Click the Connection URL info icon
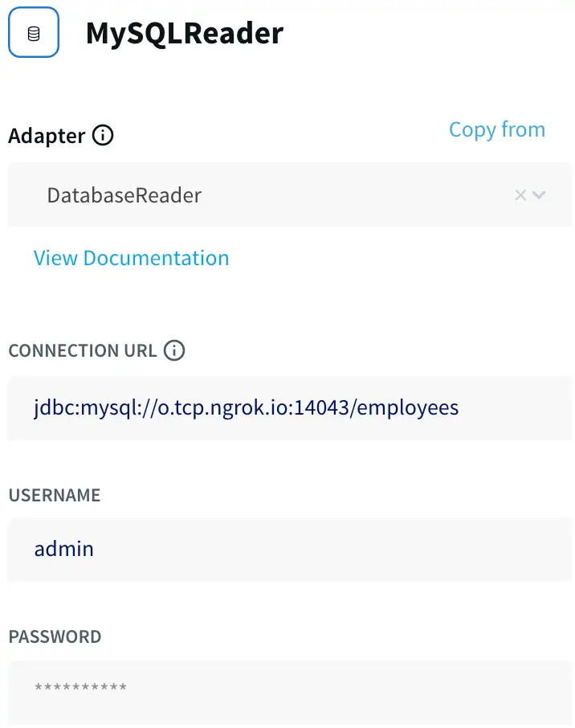Viewport: 575px width, 728px height. [174, 350]
